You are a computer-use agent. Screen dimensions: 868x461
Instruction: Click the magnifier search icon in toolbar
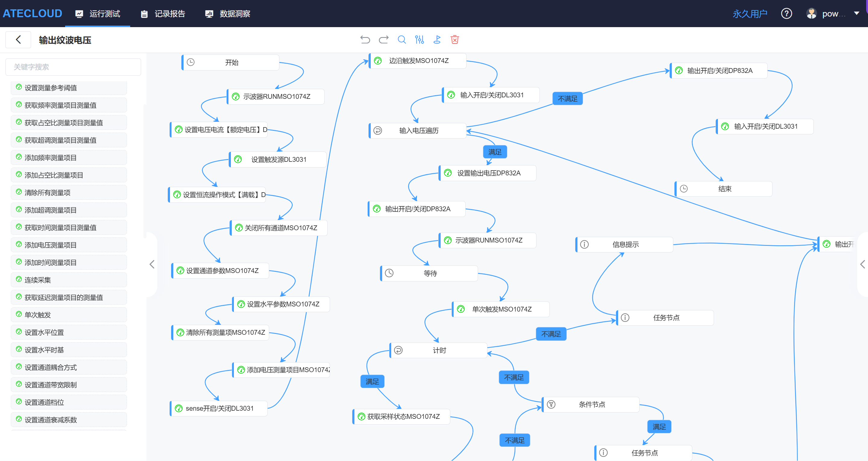click(402, 40)
